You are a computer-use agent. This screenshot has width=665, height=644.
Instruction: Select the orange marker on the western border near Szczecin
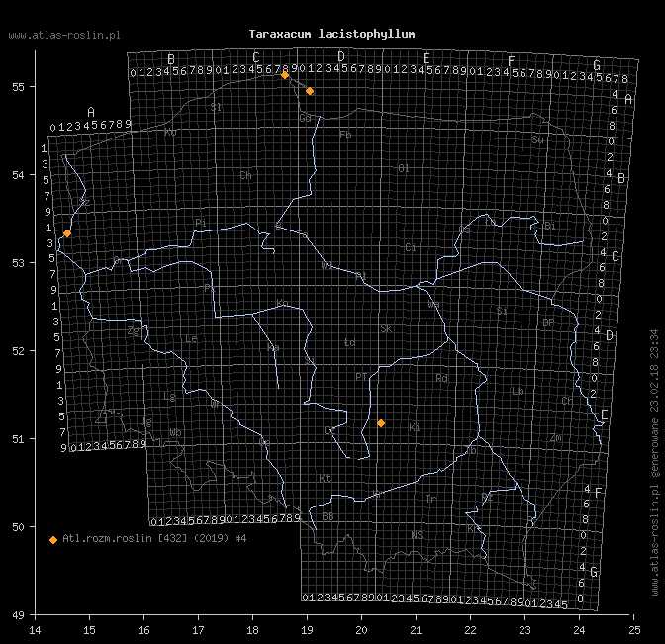click(x=67, y=233)
